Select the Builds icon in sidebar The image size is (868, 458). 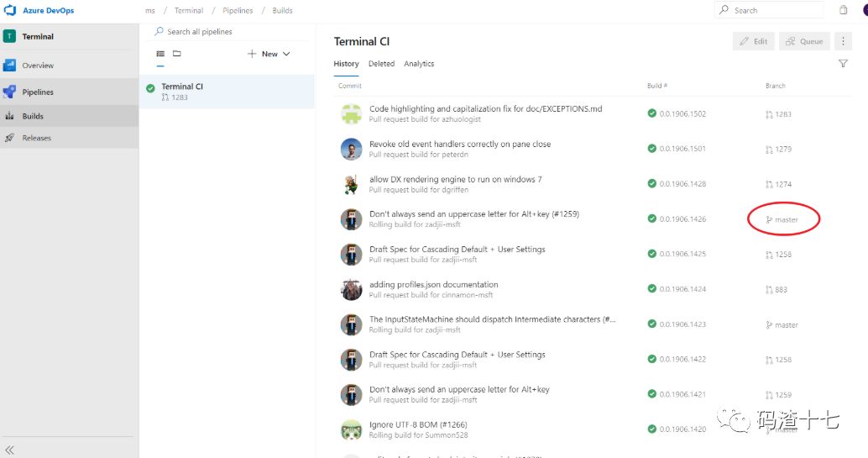[x=9, y=116]
